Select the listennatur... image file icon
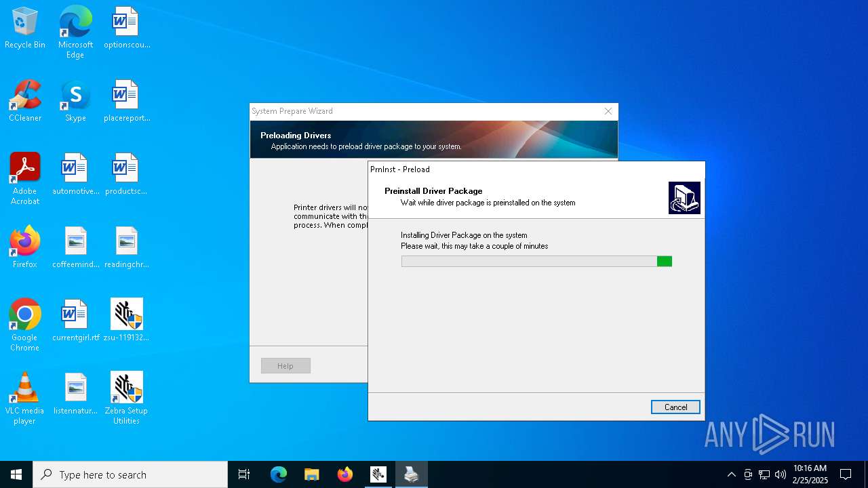The width and height of the screenshot is (868, 488). pyautogui.click(x=75, y=394)
